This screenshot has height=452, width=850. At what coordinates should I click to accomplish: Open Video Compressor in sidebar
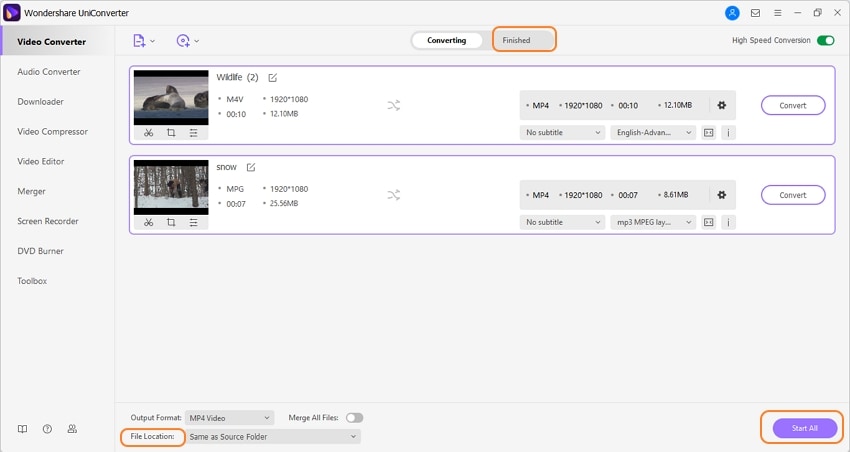click(x=53, y=131)
